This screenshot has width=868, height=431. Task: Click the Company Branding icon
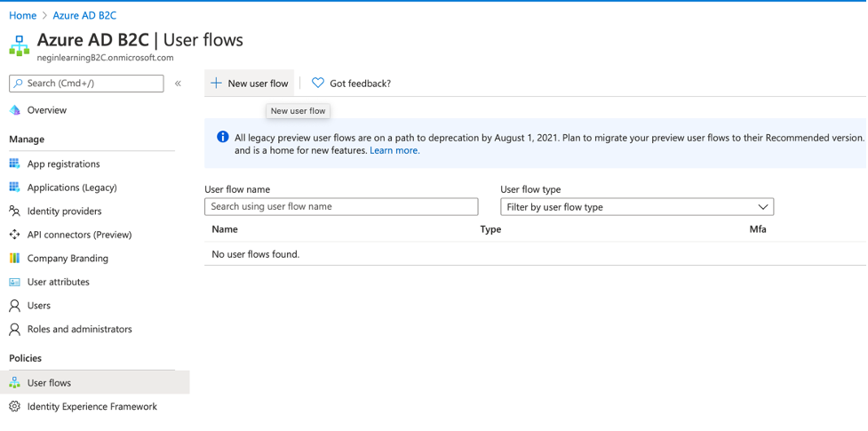point(14,259)
